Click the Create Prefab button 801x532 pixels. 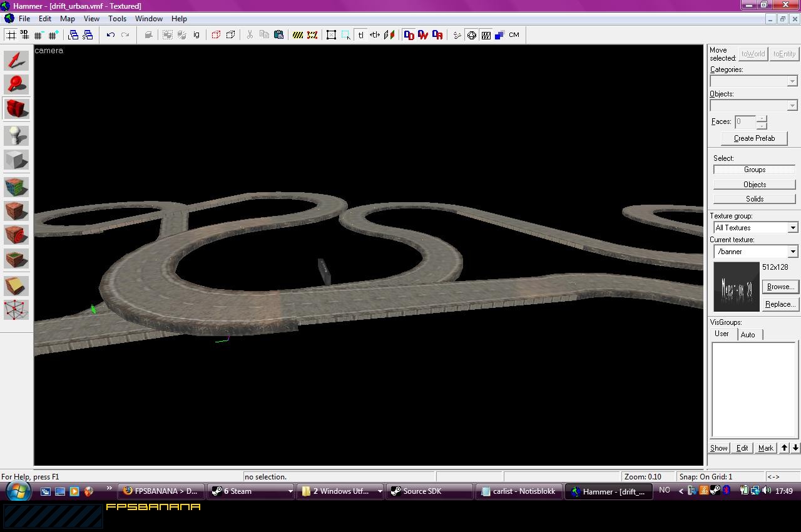coord(753,138)
